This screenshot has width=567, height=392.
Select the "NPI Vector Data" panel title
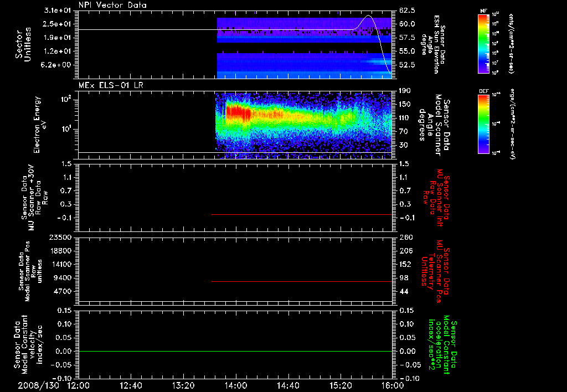tap(112, 5)
